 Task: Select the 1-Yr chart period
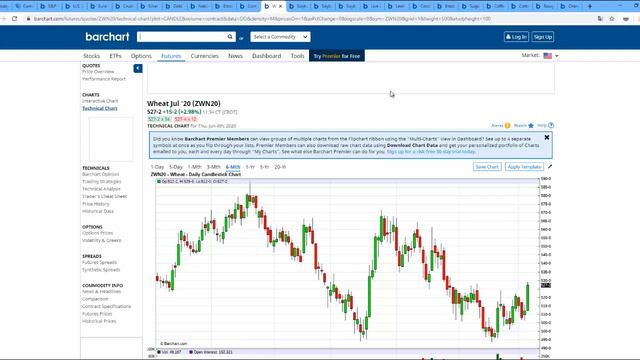250,167
